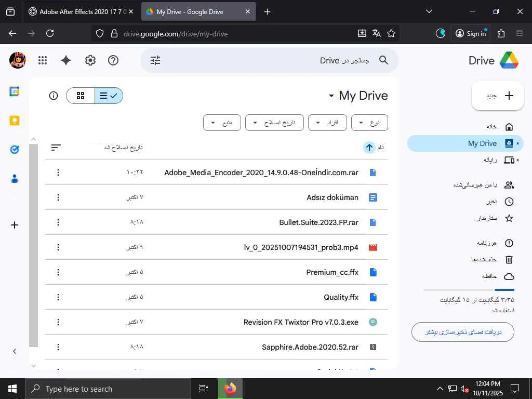Expand the My Drive tree in sidebar
This screenshot has height=399, width=532.
coord(518,143)
